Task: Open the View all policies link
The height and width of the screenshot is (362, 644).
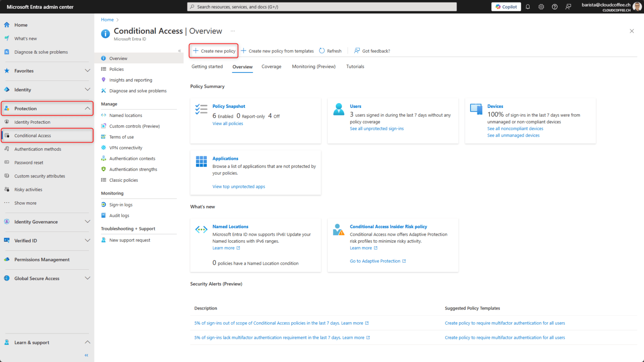Action: coord(228,123)
